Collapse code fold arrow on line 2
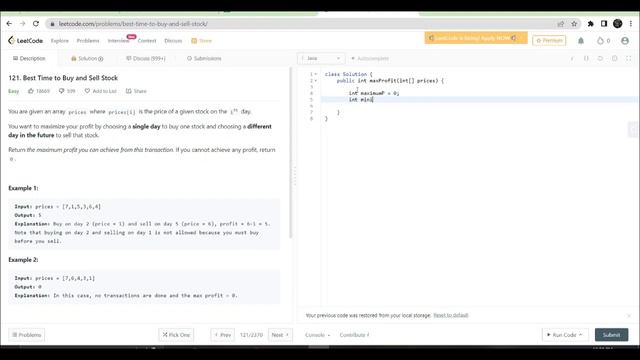Screen dimensions: 640x360 click(x=316, y=81)
